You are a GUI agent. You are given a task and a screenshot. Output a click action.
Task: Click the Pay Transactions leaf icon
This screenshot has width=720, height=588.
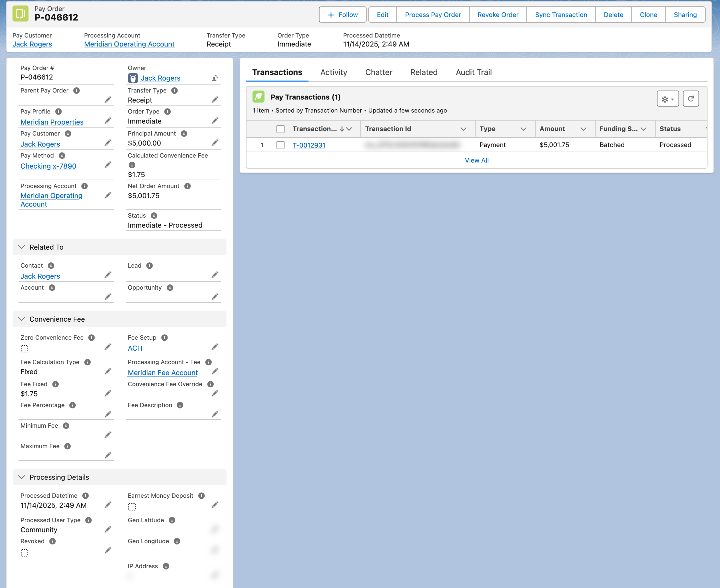(x=258, y=97)
